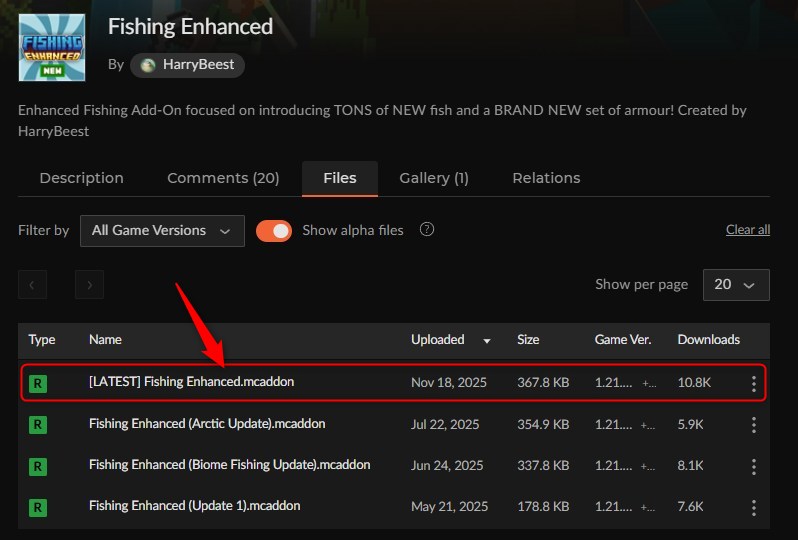Sort files by Size column
This screenshot has height=540, width=798.
(x=528, y=339)
